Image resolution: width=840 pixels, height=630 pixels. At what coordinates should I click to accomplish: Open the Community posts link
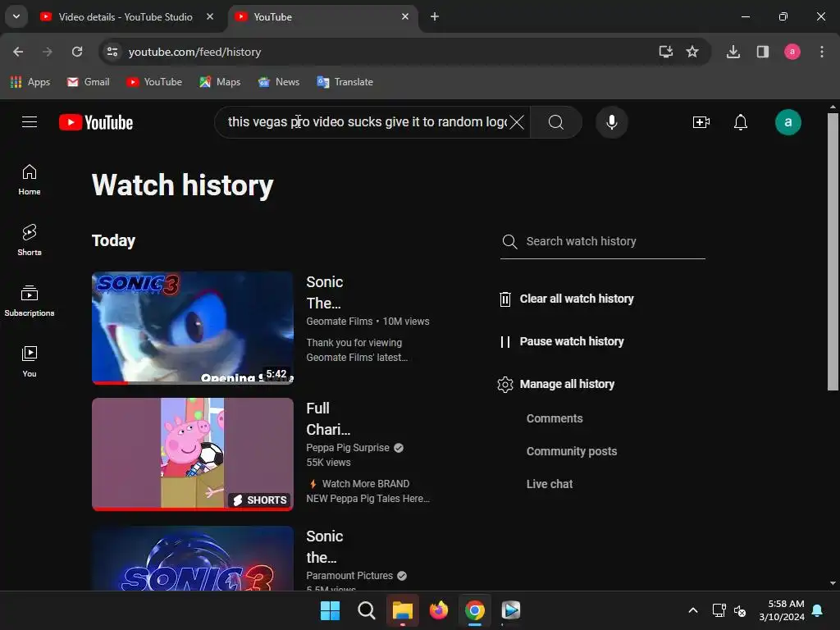pos(572,451)
